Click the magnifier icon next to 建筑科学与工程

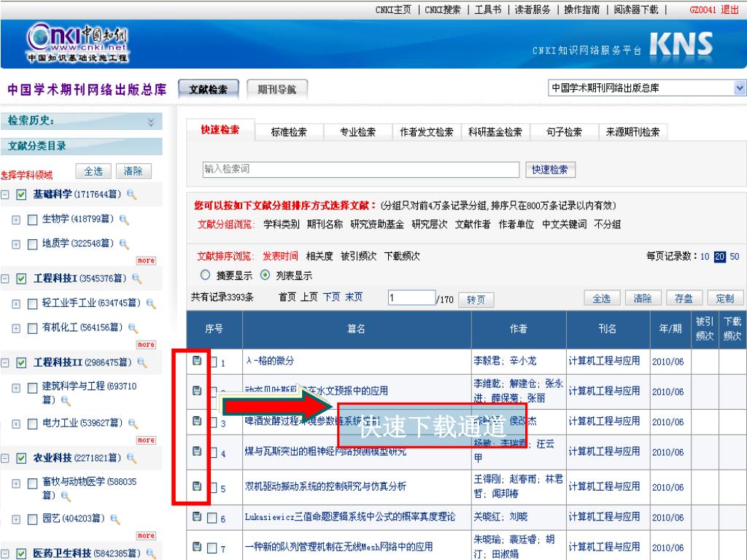pos(66,401)
